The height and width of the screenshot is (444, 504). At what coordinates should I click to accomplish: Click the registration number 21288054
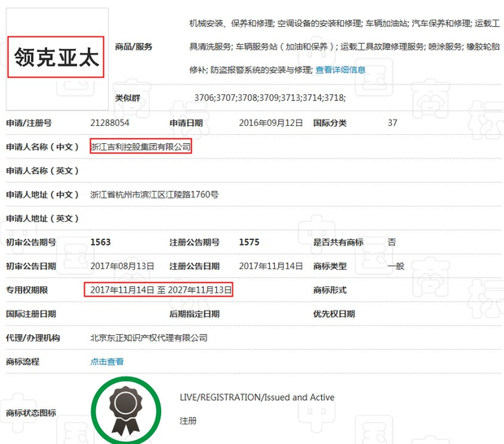pyautogui.click(x=110, y=123)
